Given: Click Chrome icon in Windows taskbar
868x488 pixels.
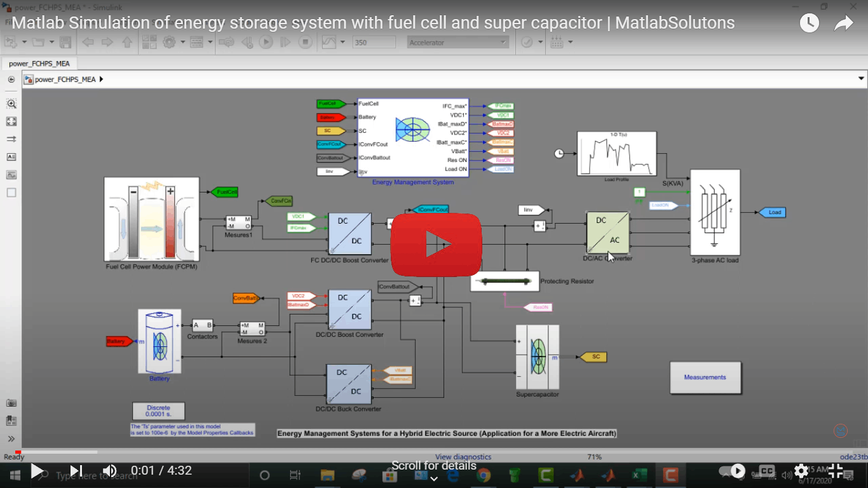Looking at the screenshot, I should [483, 475].
